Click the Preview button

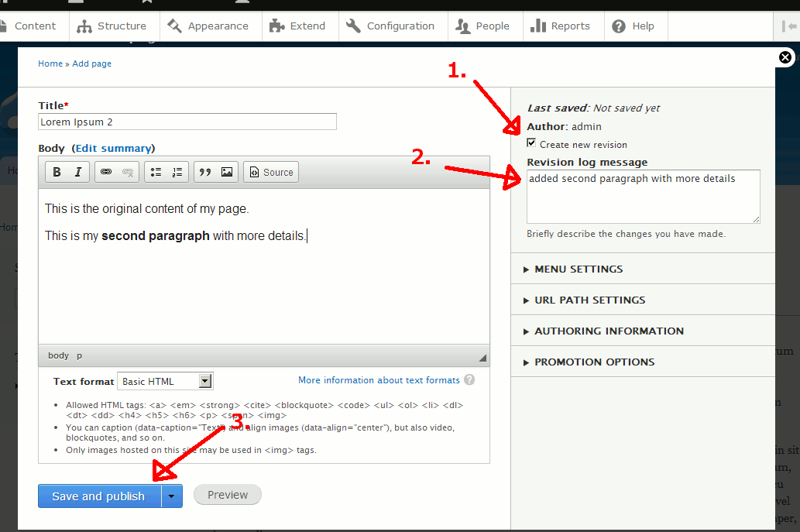click(228, 495)
